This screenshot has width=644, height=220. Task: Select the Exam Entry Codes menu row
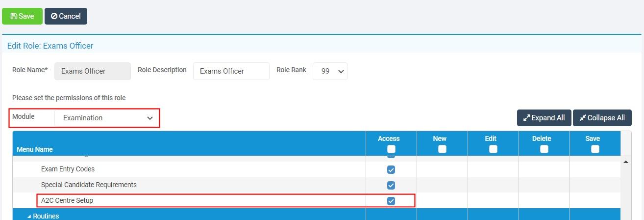[68, 169]
